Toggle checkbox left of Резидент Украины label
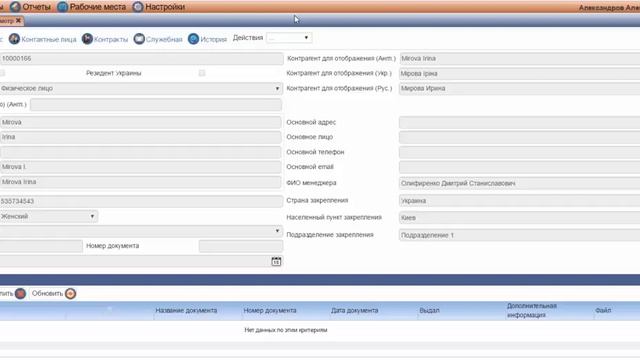This screenshot has height=360, width=640. [2, 73]
